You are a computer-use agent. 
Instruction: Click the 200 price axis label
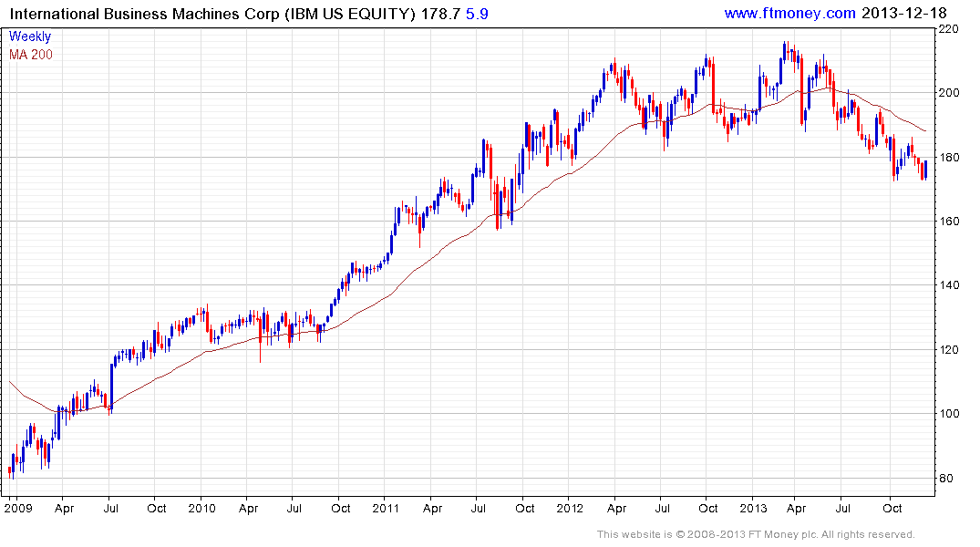(x=949, y=92)
